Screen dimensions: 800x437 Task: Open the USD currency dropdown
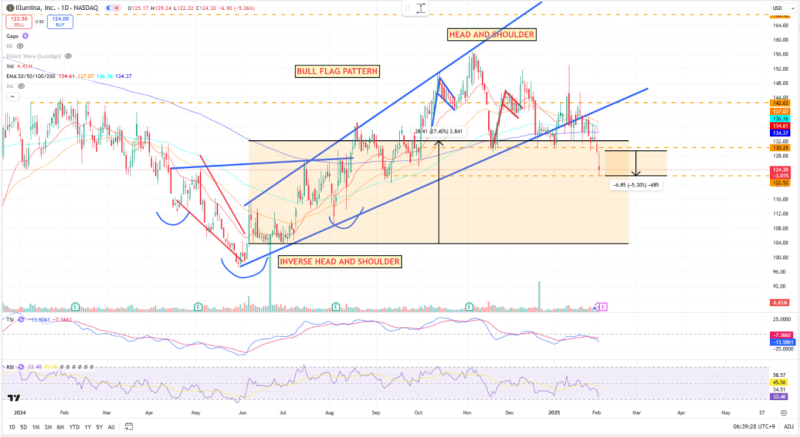pyautogui.click(x=777, y=9)
